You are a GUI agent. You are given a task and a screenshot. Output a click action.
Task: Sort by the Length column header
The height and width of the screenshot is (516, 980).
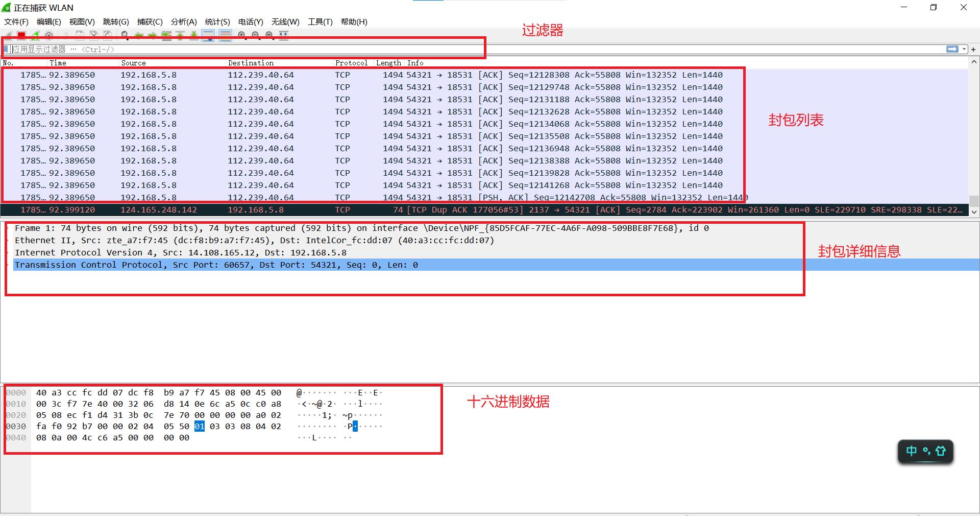click(390, 63)
